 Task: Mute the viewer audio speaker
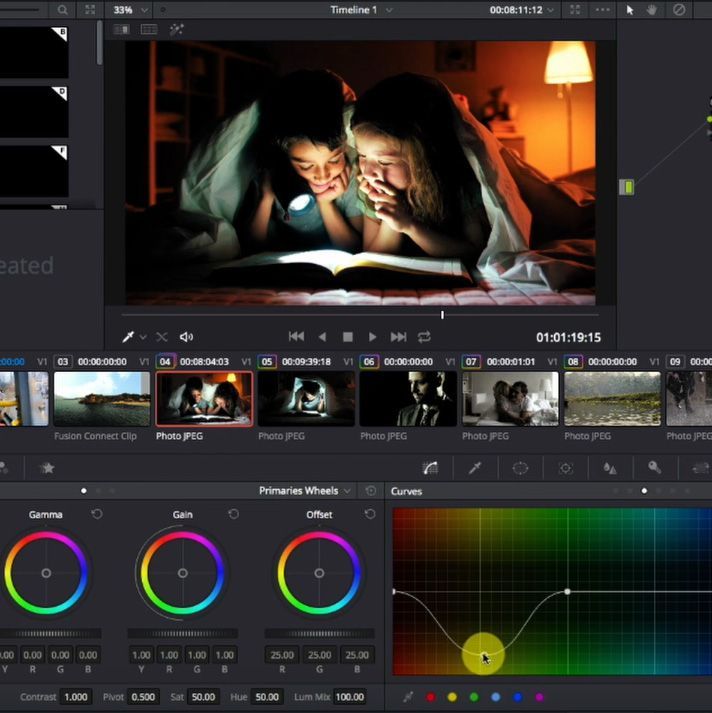tap(186, 337)
